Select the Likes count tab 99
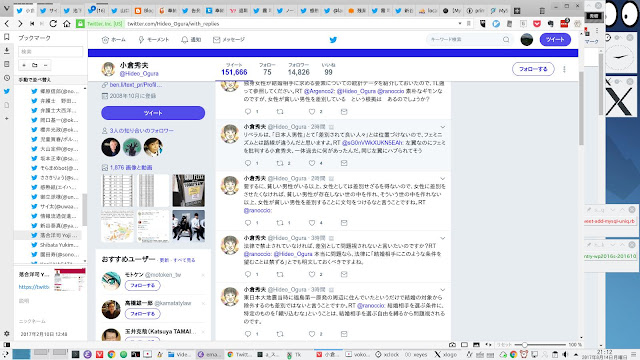This screenshot has width=640, height=360. pos(328,69)
